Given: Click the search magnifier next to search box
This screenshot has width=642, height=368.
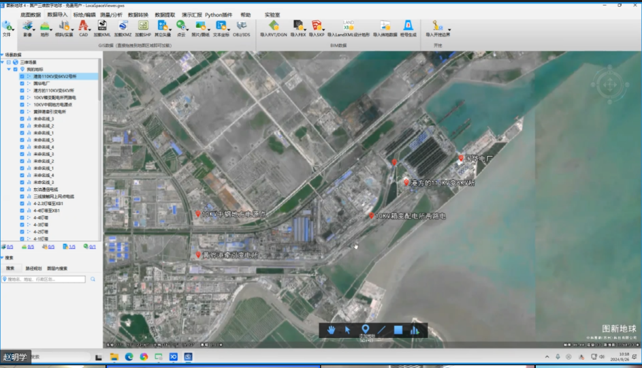Looking at the screenshot, I should click(x=93, y=279).
